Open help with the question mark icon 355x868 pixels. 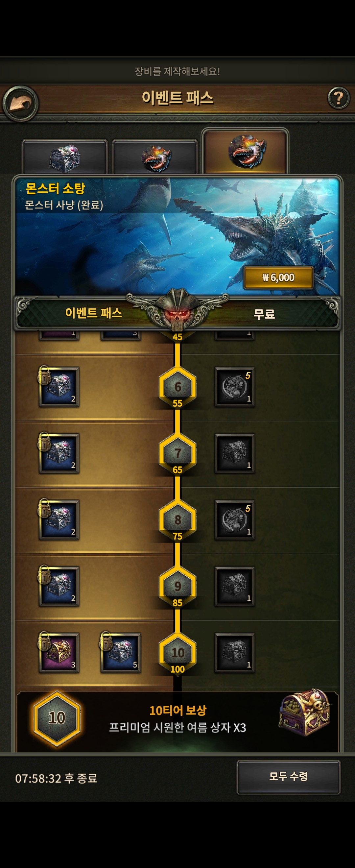click(x=338, y=98)
